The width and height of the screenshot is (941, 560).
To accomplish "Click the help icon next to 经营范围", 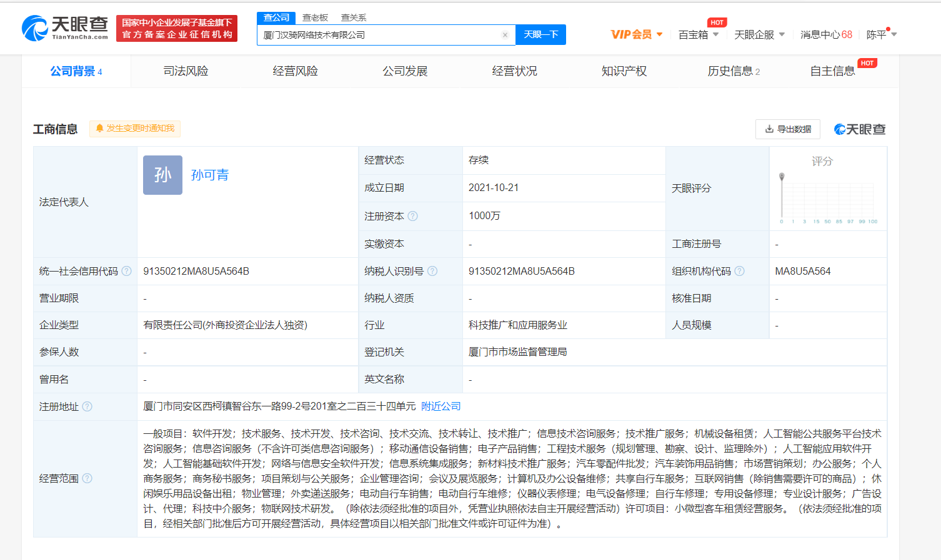I will 87,478.
